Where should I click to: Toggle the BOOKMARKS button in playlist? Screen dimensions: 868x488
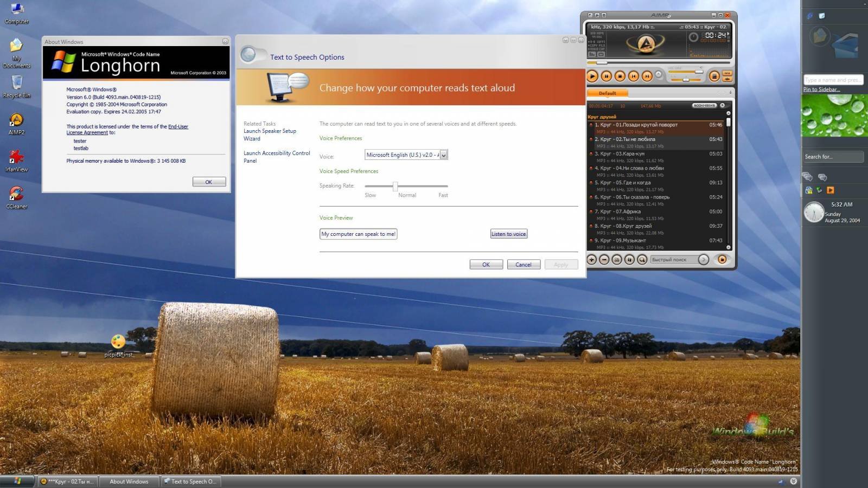(x=704, y=105)
